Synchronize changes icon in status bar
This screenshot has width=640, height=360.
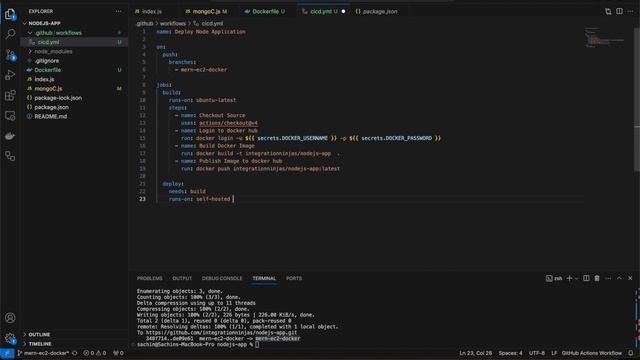click(75, 353)
